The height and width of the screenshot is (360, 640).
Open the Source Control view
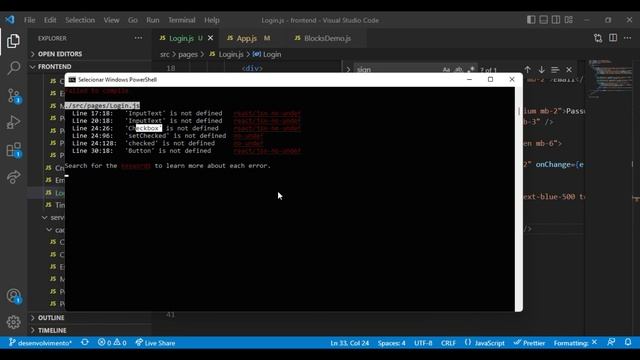(14, 96)
